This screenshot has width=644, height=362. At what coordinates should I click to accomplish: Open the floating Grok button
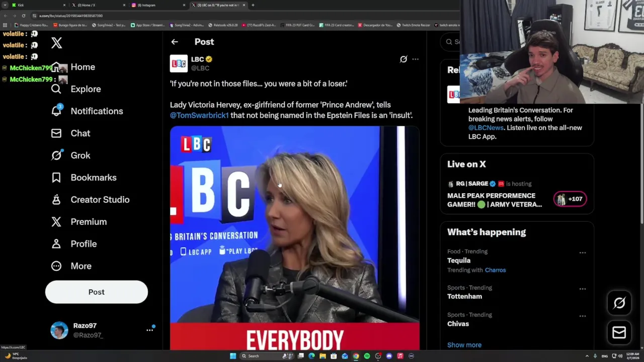[619, 303]
